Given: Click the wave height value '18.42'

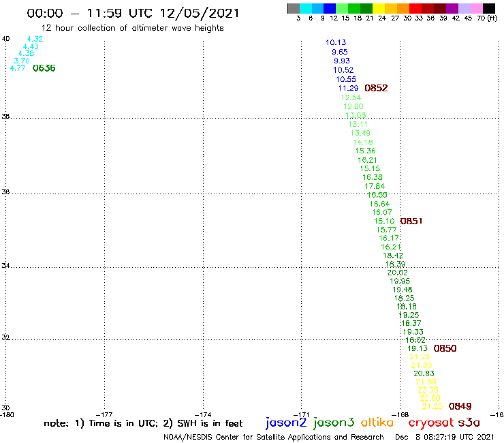Looking at the screenshot, I should 393,256.
